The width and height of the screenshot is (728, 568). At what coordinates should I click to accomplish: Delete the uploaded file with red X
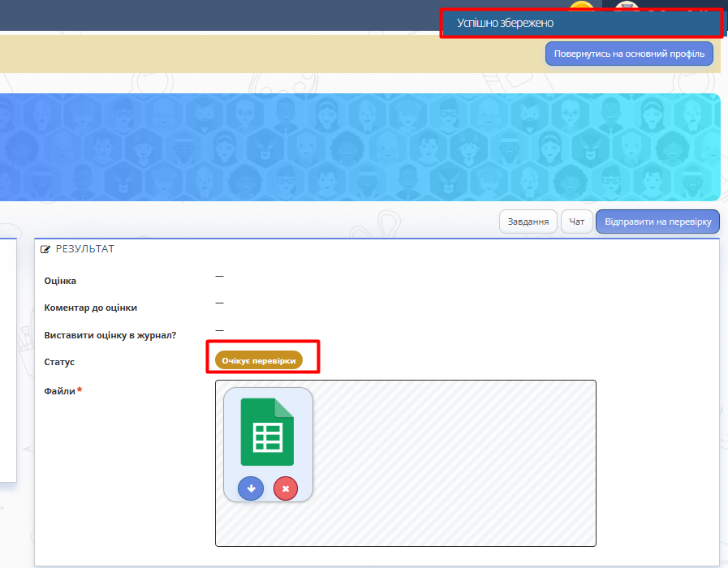click(286, 488)
